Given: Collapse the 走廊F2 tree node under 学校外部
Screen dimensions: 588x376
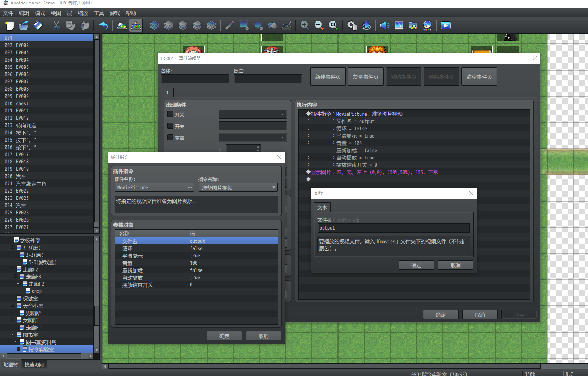Looking at the screenshot, I should coord(13,269).
